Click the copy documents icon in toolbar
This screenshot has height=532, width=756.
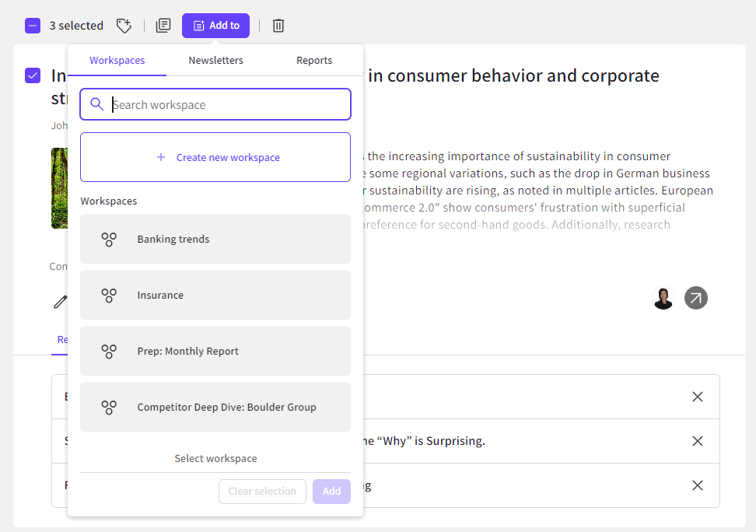click(x=163, y=26)
